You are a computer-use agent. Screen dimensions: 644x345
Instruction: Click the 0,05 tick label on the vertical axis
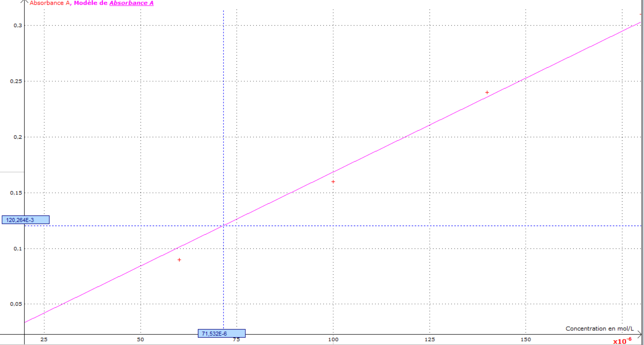16,304
